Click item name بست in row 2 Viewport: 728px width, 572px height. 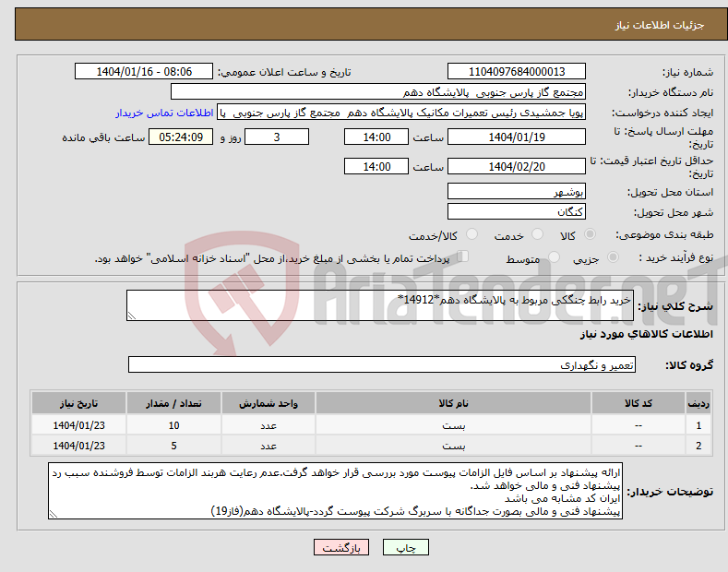[x=453, y=446]
